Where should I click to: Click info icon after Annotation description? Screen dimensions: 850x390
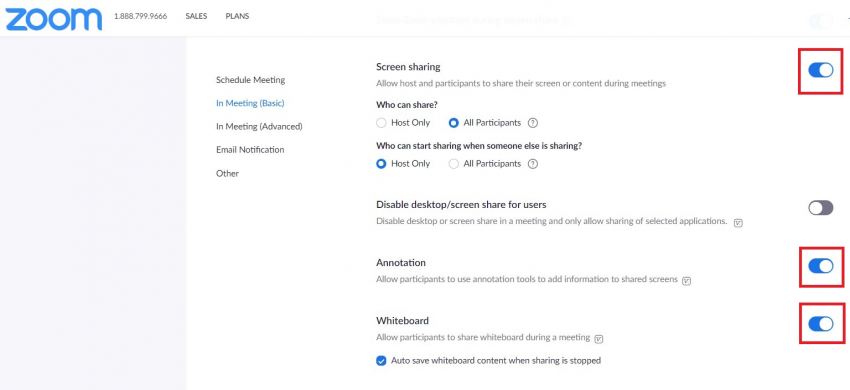[x=686, y=280]
